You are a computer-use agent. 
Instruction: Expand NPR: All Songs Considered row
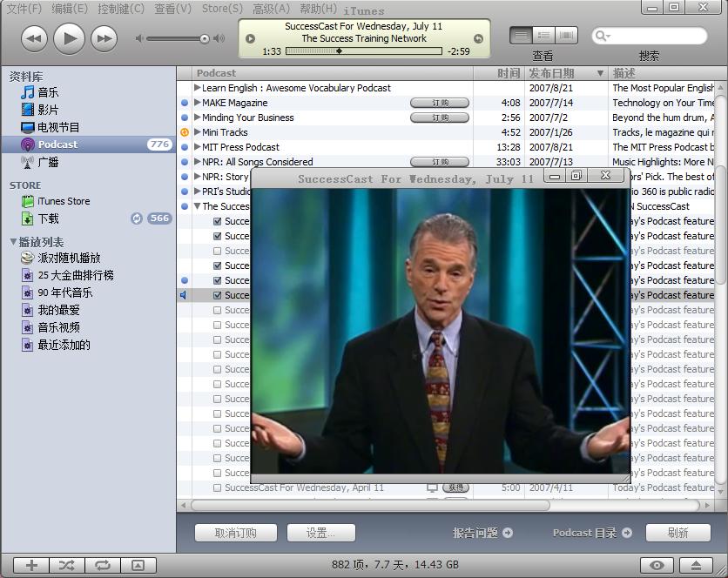click(x=198, y=162)
